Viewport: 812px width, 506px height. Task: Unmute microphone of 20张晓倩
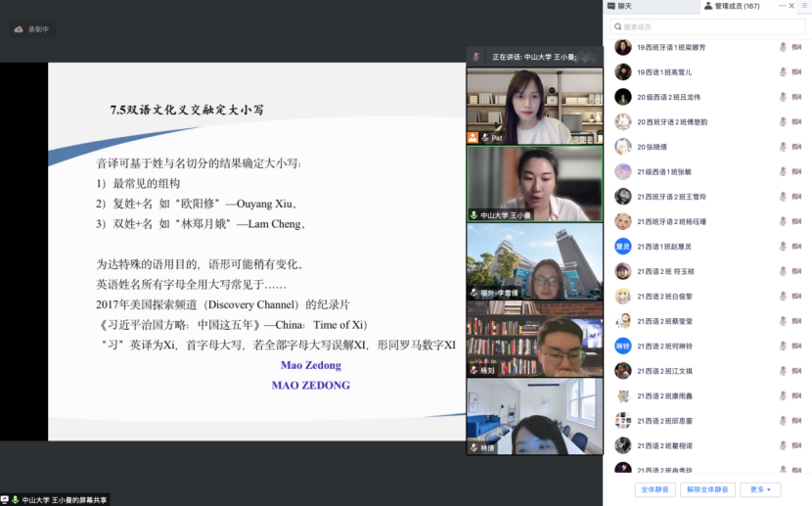pos(783,147)
